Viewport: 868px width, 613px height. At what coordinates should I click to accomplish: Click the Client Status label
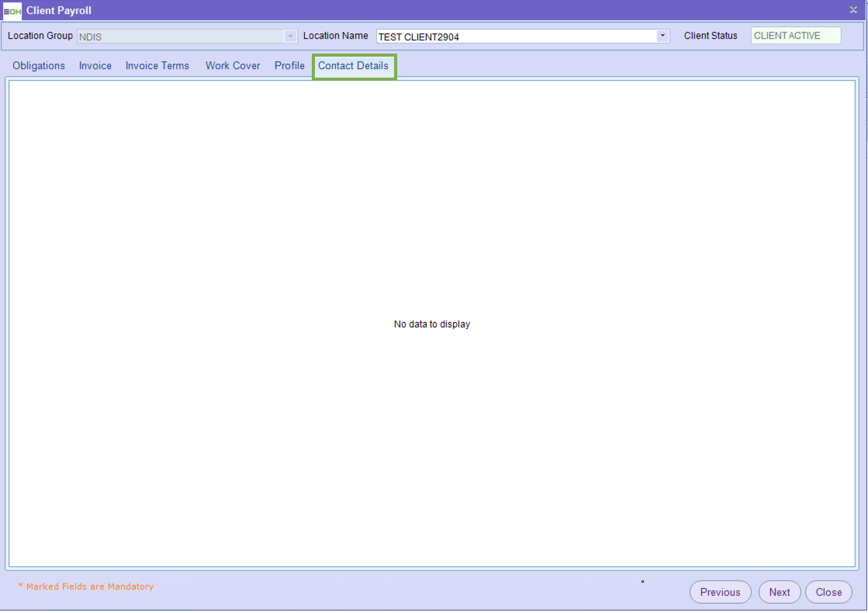pos(711,36)
